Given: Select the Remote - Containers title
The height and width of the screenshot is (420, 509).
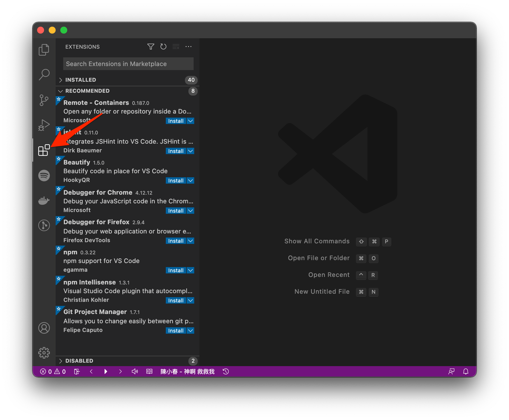Looking at the screenshot, I should 96,103.
